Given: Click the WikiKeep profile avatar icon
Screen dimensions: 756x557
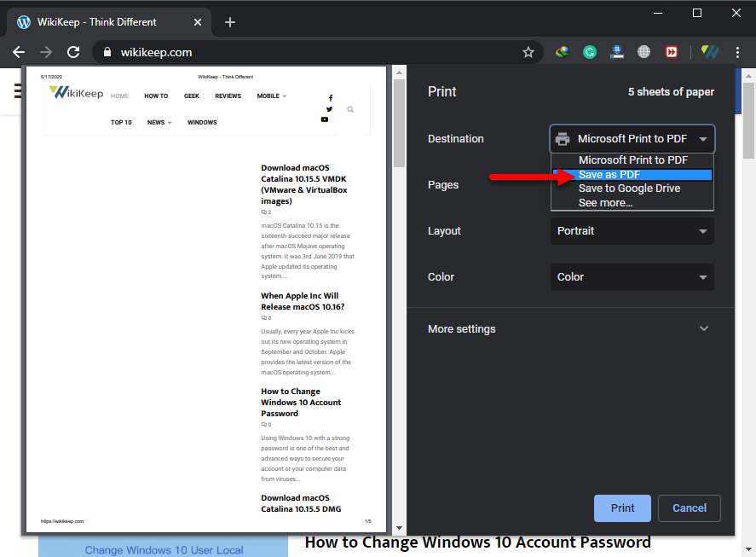Looking at the screenshot, I should tap(710, 52).
